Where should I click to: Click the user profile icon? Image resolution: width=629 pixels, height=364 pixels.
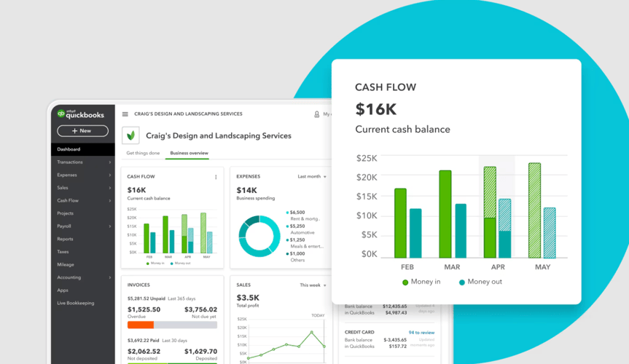[316, 114]
